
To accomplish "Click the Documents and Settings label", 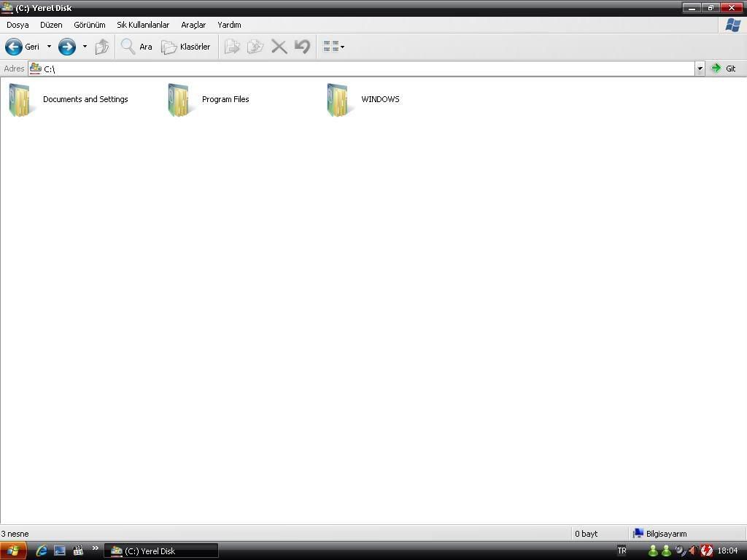I will click(x=85, y=99).
